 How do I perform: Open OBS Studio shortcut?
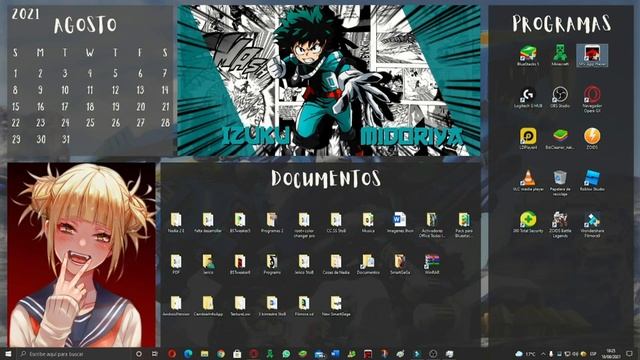point(560,97)
